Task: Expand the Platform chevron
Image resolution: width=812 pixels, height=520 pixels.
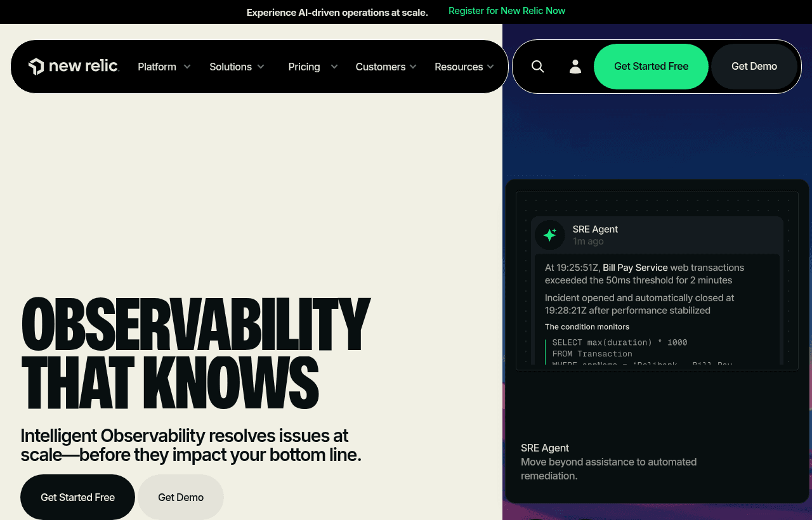Action: pos(187,67)
